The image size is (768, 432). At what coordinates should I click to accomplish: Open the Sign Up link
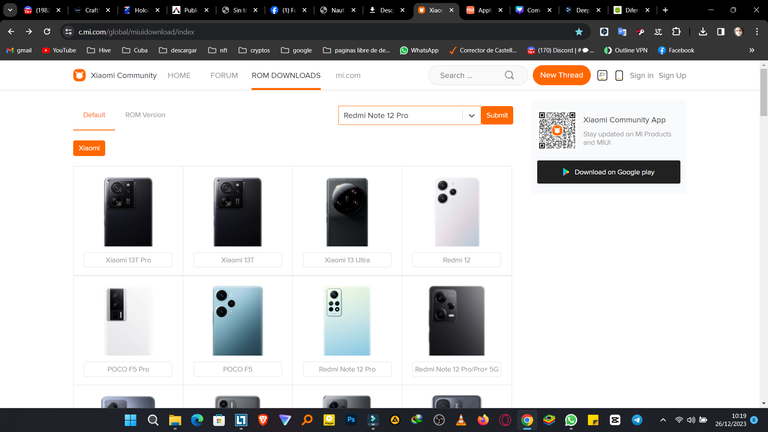coord(672,75)
